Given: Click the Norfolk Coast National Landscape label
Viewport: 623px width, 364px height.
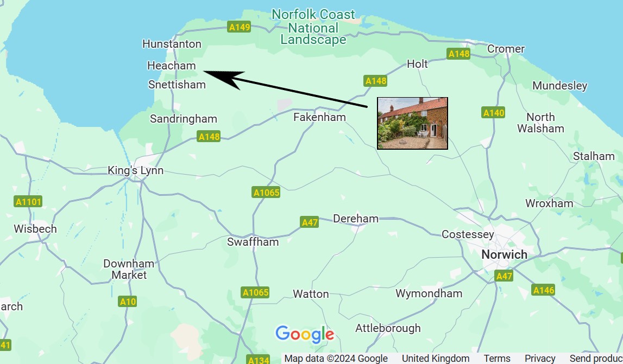Looking at the screenshot, I should pos(313,27).
